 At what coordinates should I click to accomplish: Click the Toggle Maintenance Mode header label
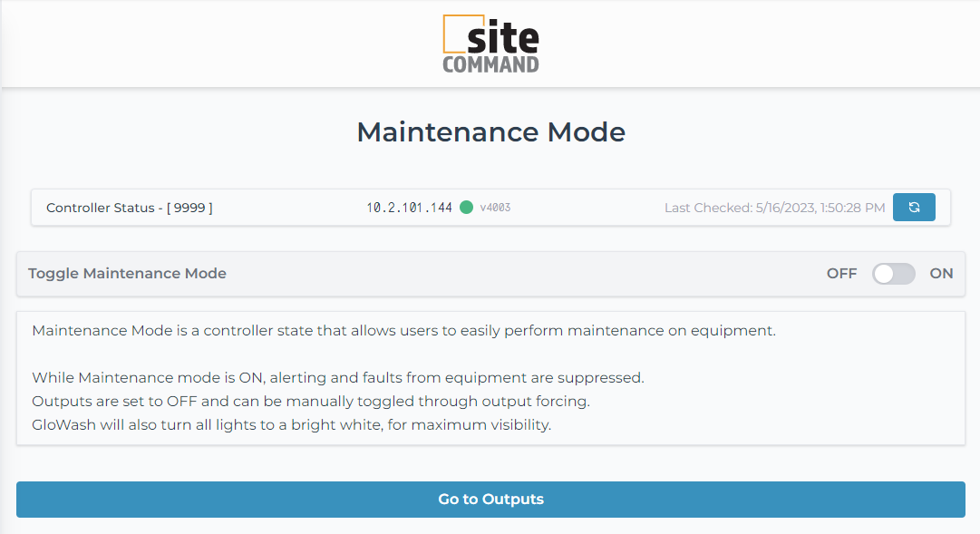tap(127, 274)
